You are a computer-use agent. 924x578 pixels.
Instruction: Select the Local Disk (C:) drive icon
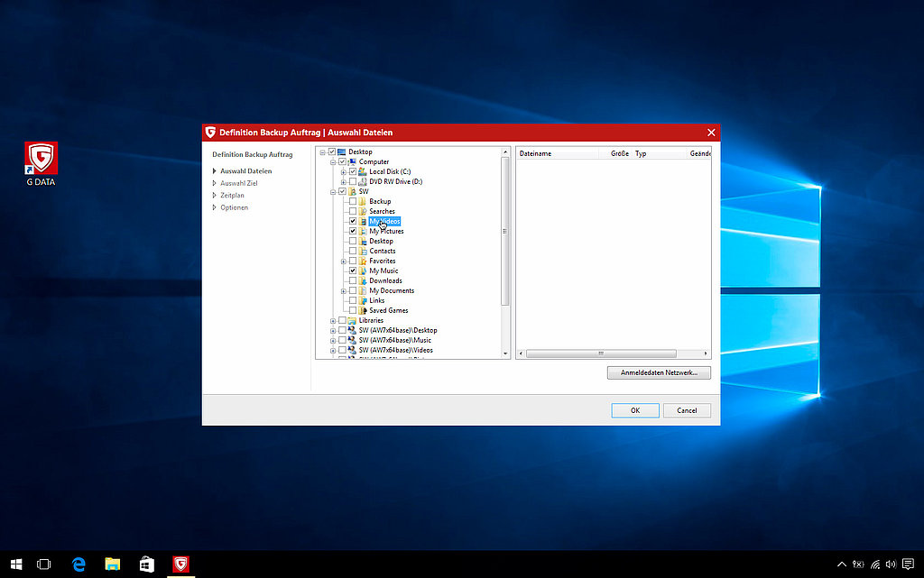(363, 171)
